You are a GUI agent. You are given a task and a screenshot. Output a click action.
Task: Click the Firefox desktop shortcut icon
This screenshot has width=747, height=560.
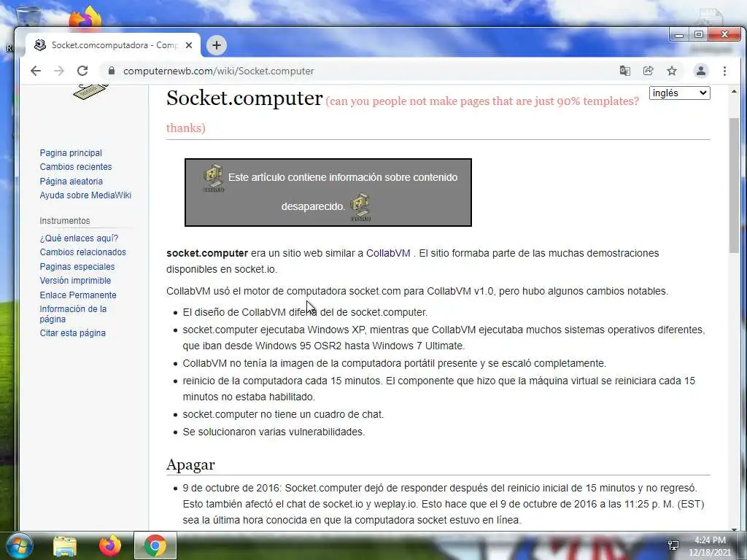point(86,17)
